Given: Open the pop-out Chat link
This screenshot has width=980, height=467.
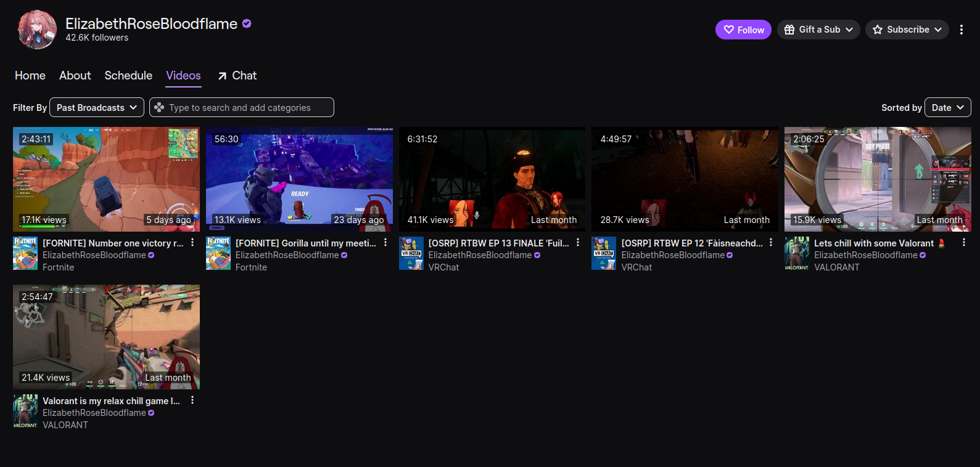Looking at the screenshot, I should pyautogui.click(x=237, y=75).
